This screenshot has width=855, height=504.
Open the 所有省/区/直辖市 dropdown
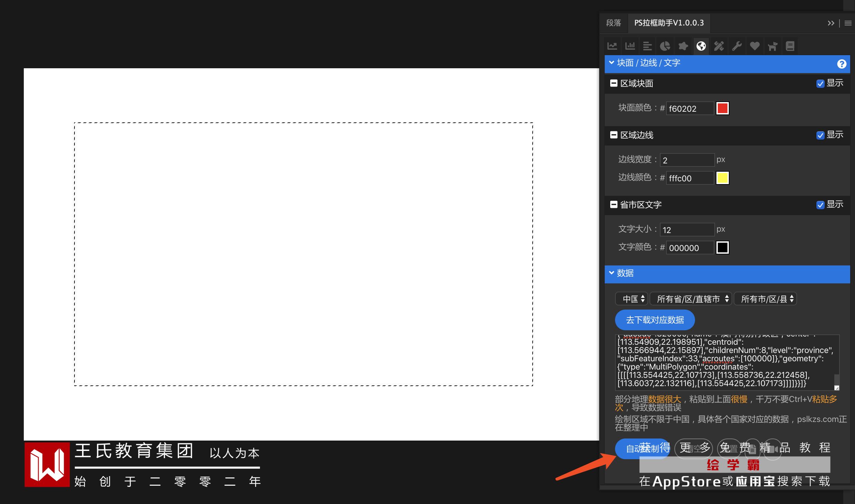691,299
